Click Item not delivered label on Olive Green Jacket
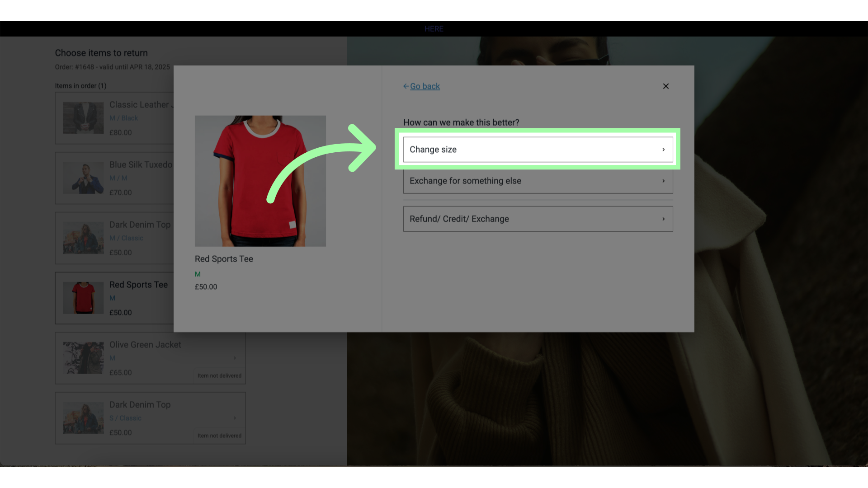The width and height of the screenshot is (868, 488). click(x=219, y=376)
